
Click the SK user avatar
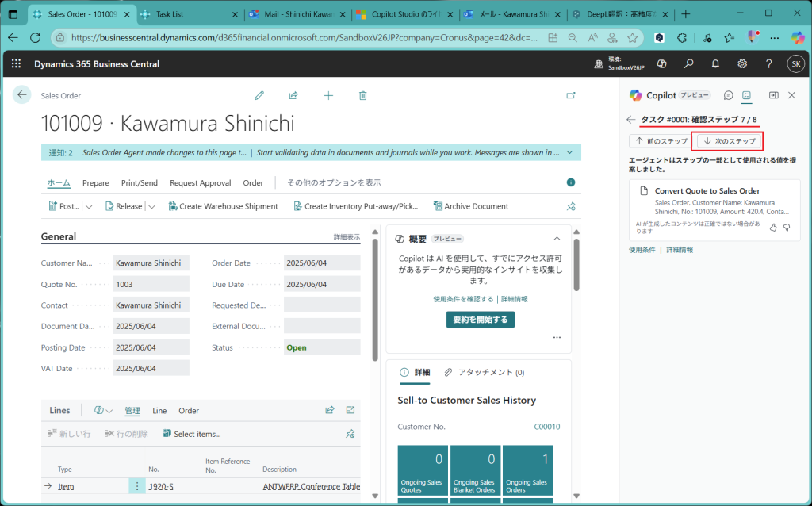point(796,64)
